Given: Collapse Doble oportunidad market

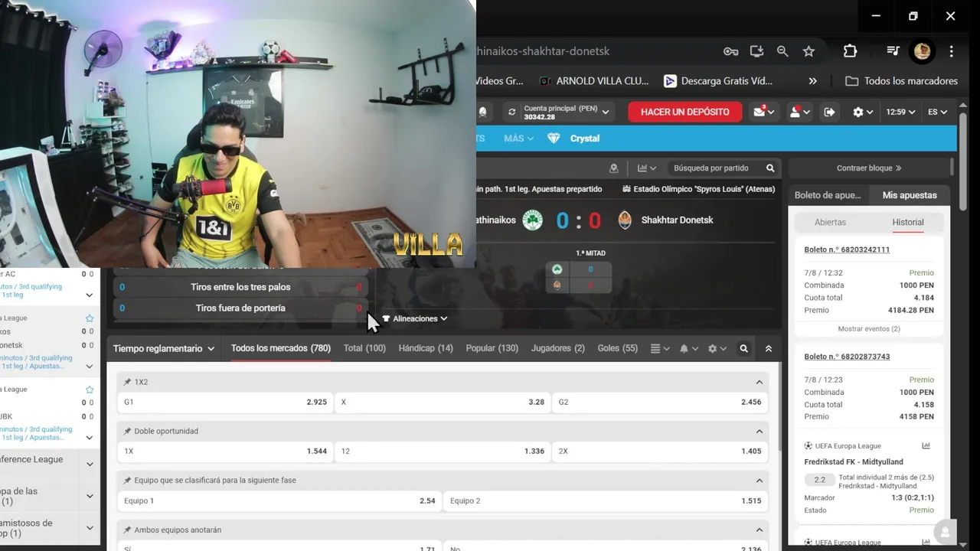Looking at the screenshot, I should (x=759, y=431).
